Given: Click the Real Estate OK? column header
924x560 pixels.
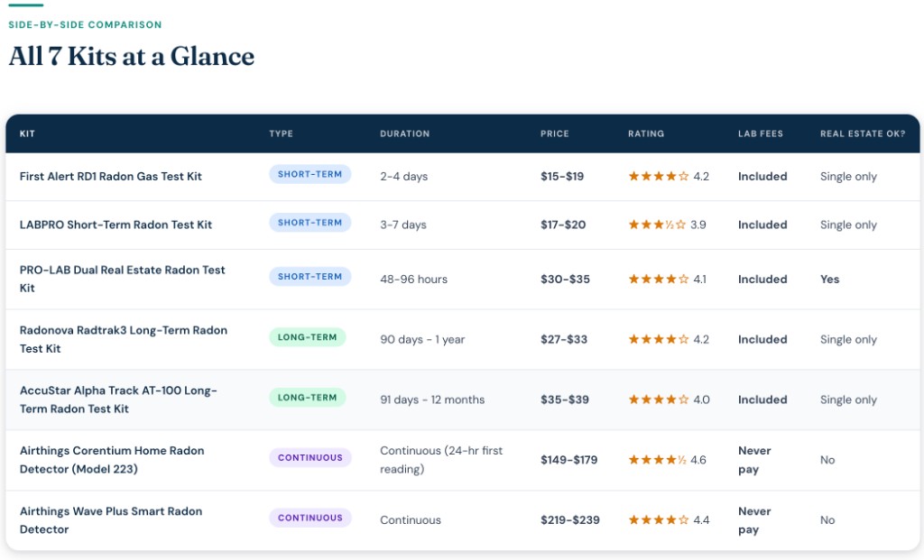Looking at the screenshot, I should (x=862, y=133).
